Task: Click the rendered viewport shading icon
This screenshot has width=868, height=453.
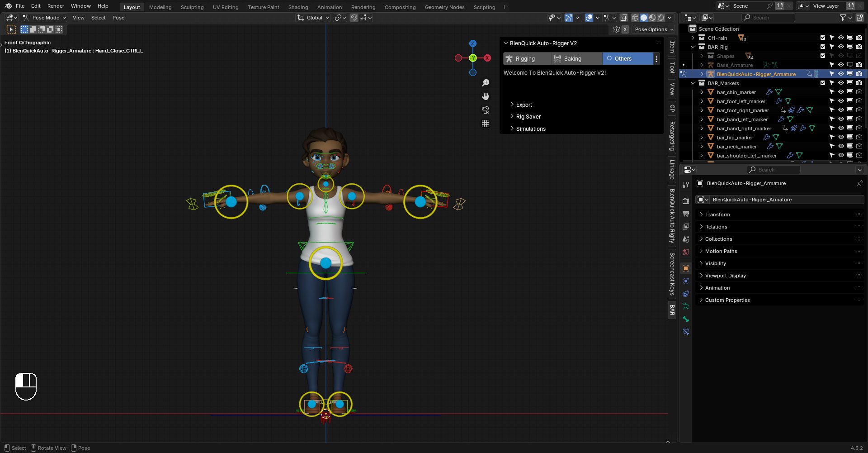Action: pyautogui.click(x=660, y=18)
